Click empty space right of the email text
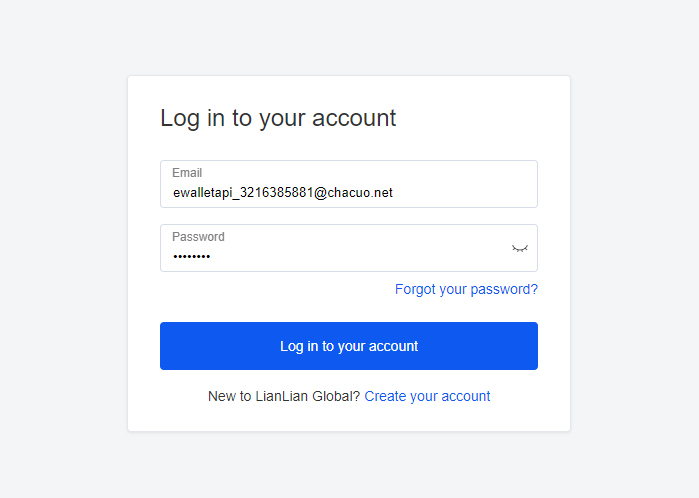This screenshot has width=699, height=498. (x=464, y=193)
